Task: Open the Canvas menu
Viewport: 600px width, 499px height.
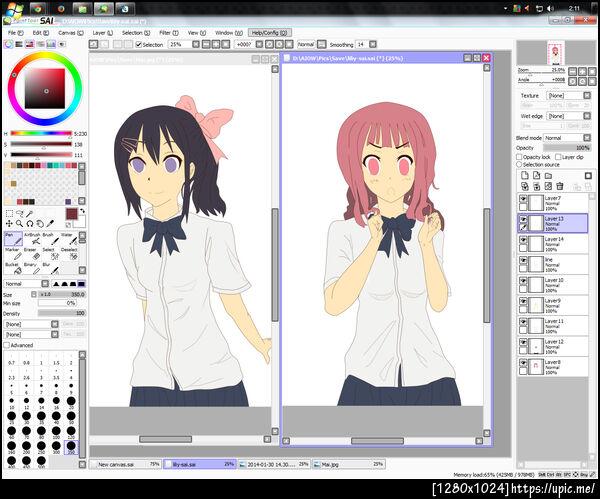Action: 71,33
